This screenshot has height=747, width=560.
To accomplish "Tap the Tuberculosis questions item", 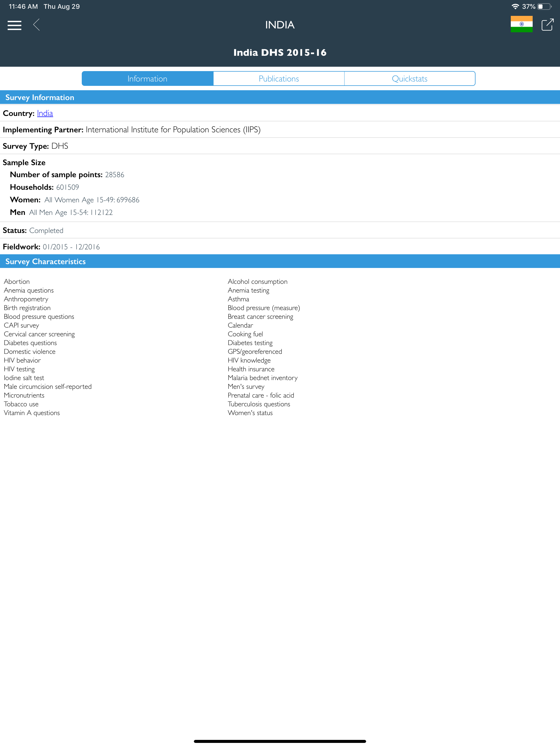I will point(259,404).
